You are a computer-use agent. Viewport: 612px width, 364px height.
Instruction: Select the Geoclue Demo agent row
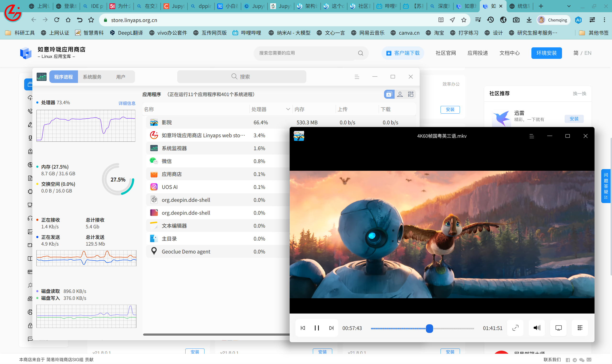coord(218,251)
